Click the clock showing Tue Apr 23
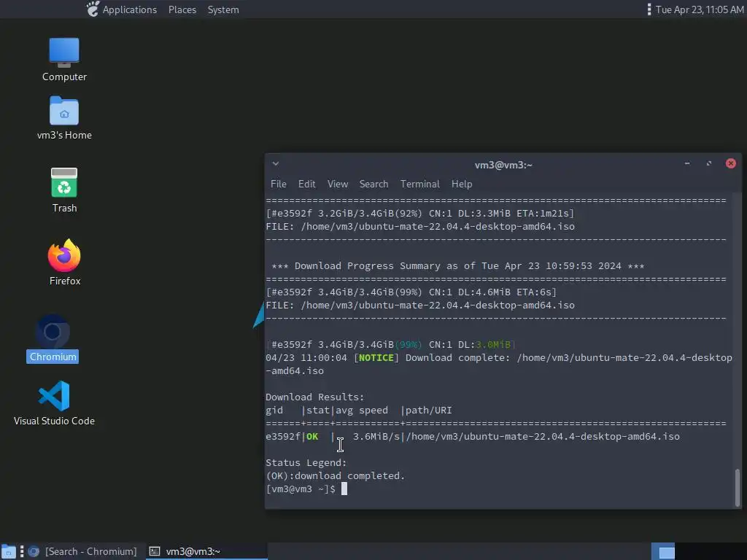The width and height of the screenshot is (747, 560). [x=700, y=9]
